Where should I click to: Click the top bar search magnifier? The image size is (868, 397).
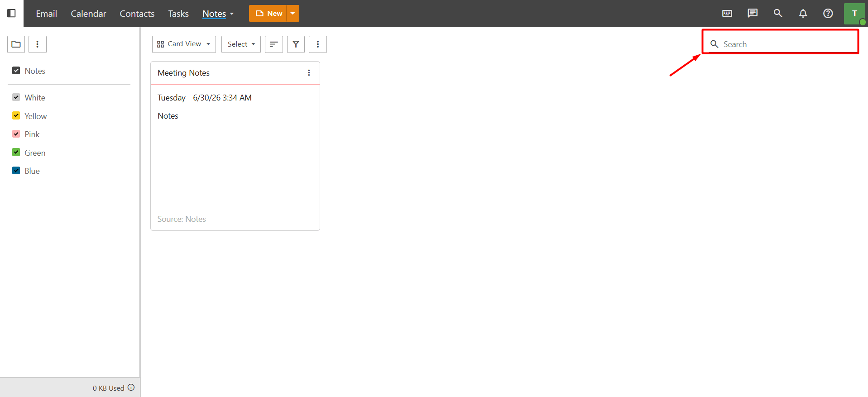pos(778,13)
